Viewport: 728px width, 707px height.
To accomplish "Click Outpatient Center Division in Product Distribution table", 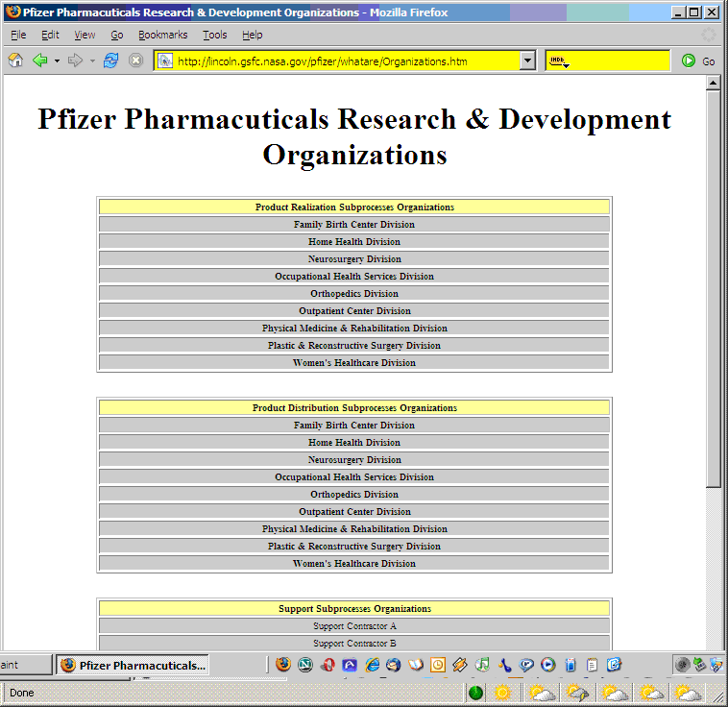I will 354,512.
